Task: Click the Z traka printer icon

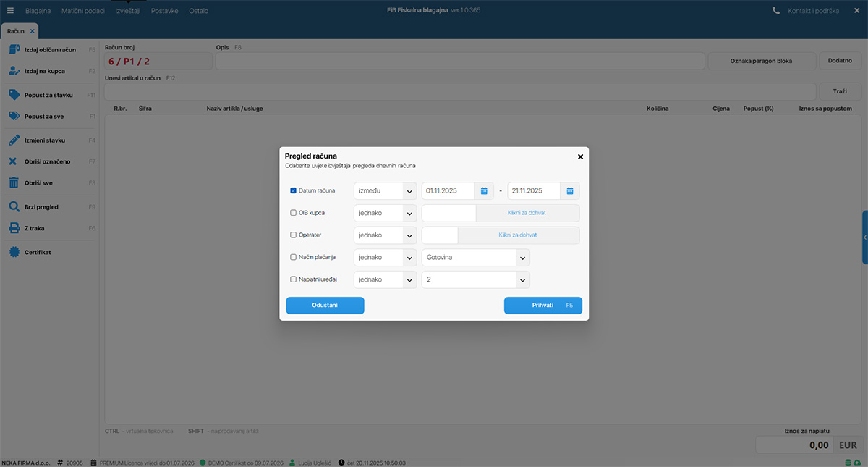Action: (14, 228)
